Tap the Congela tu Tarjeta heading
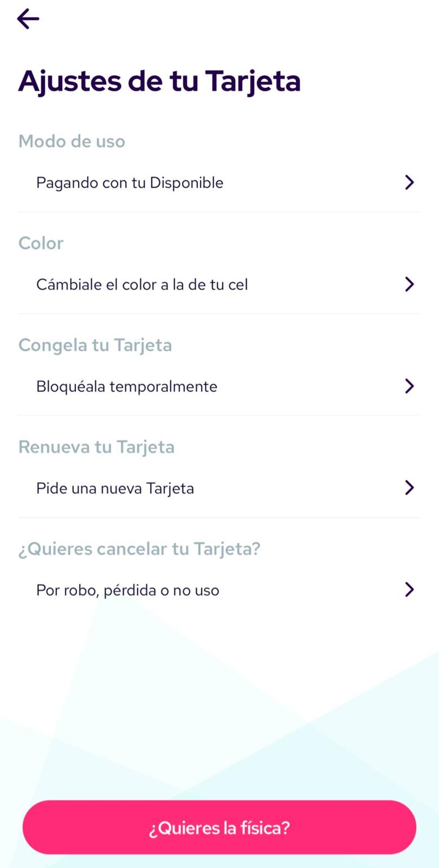The height and width of the screenshot is (868, 439). (x=95, y=345)
